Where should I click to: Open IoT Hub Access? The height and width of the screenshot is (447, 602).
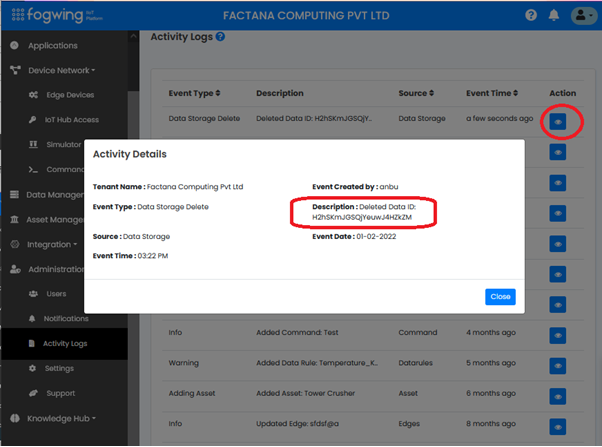pos(72,120)
